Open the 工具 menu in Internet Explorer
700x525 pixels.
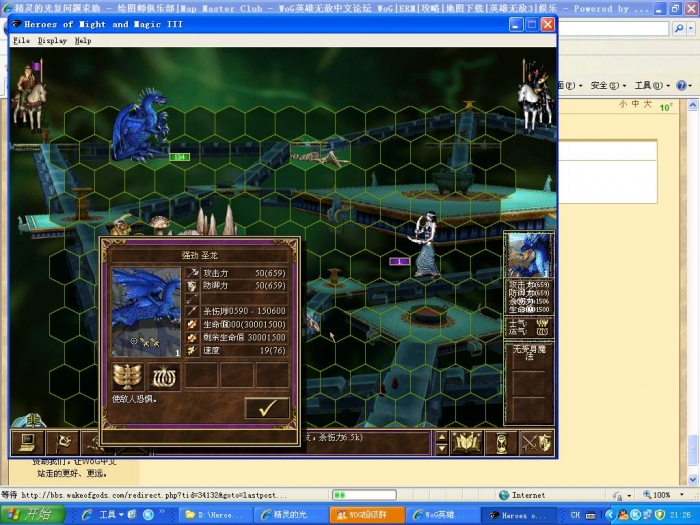pyautogui.click(x=651, y=85)
